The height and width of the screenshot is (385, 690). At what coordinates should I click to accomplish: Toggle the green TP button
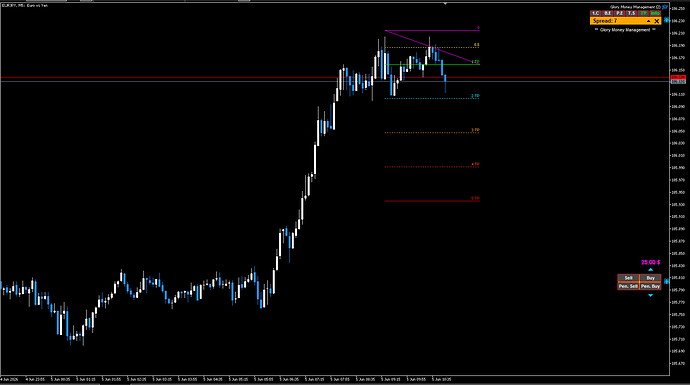643,14
